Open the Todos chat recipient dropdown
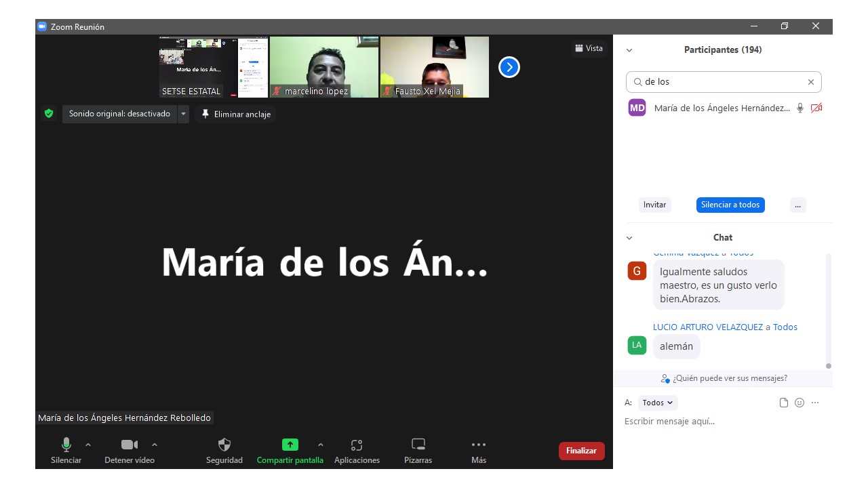This screenshot has width=868, height=488. tap(658, 403)
